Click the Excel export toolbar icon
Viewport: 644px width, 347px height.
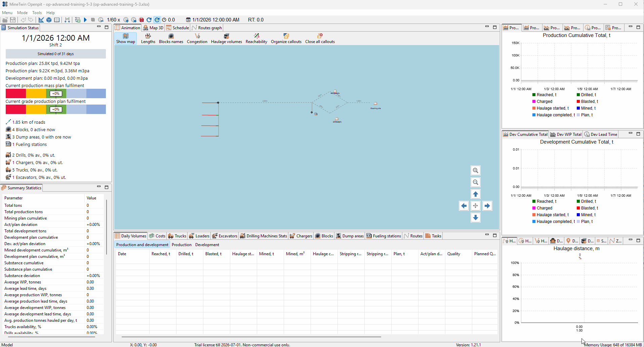(78, 20)
